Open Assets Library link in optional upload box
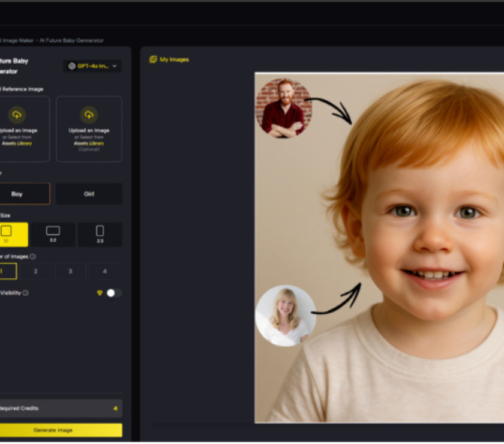This screenshot has width=504, height=444. 89,143
